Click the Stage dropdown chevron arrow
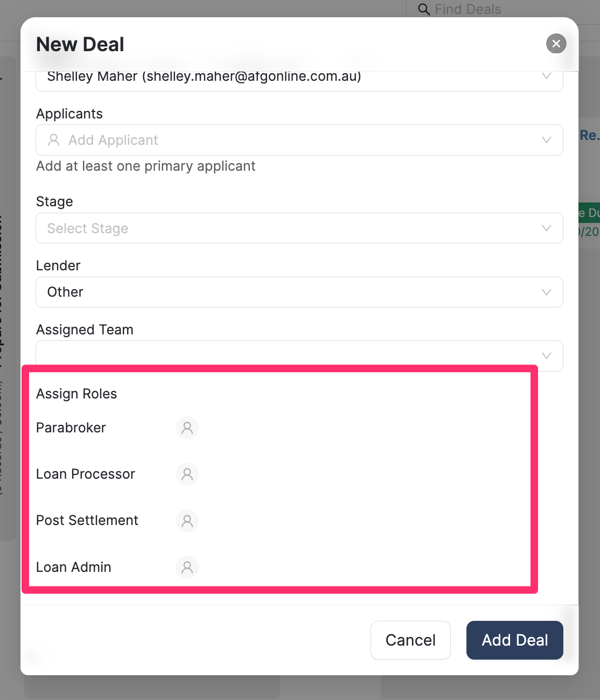The height and width of the screenshot is (700, 600). [x=546, y=228]
